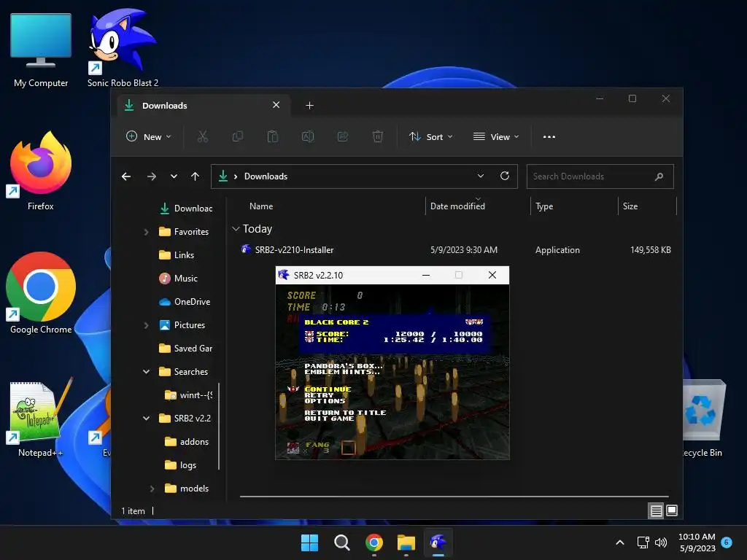Show hidden tray icons chevron
This screenshot has height=560, width=747.
[x=620, y=542]
